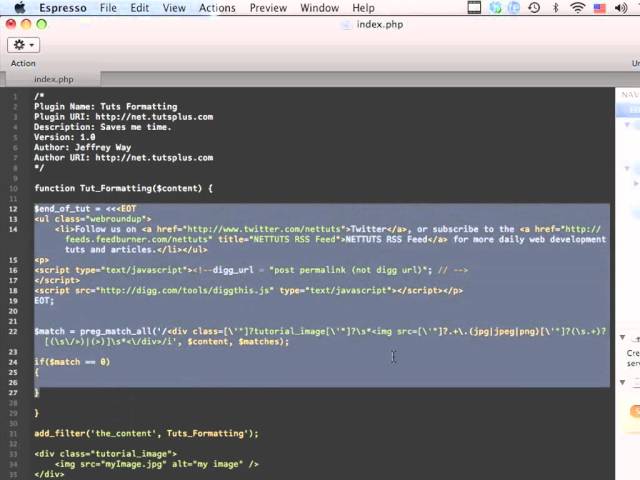Collapse the first Navigator group triangle
This screenshot has height=480, width=640.
pos(627,124)
